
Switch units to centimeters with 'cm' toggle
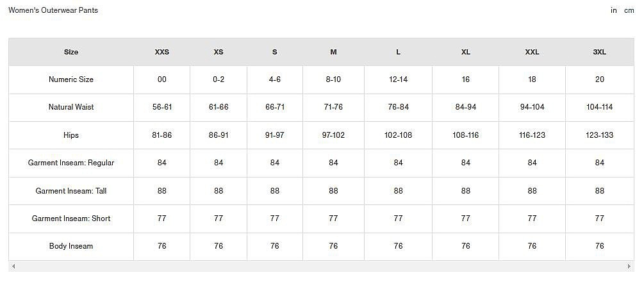tap(629, 11)
